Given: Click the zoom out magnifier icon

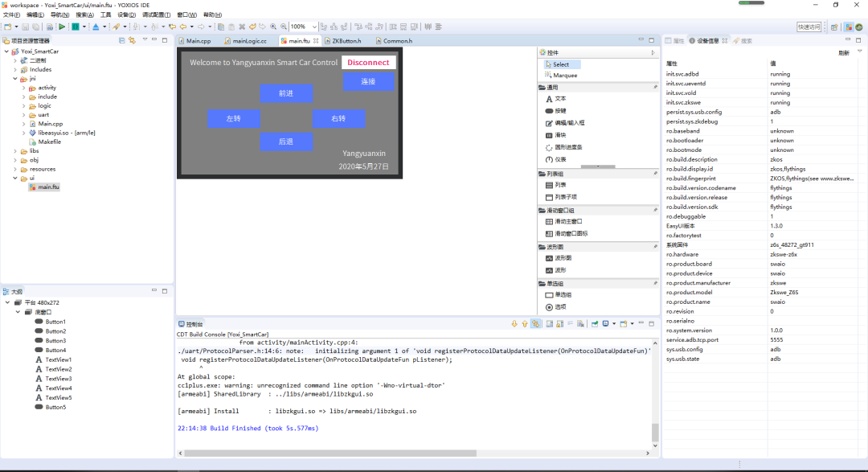Looking at the screenshot, I should pos(284,27).
